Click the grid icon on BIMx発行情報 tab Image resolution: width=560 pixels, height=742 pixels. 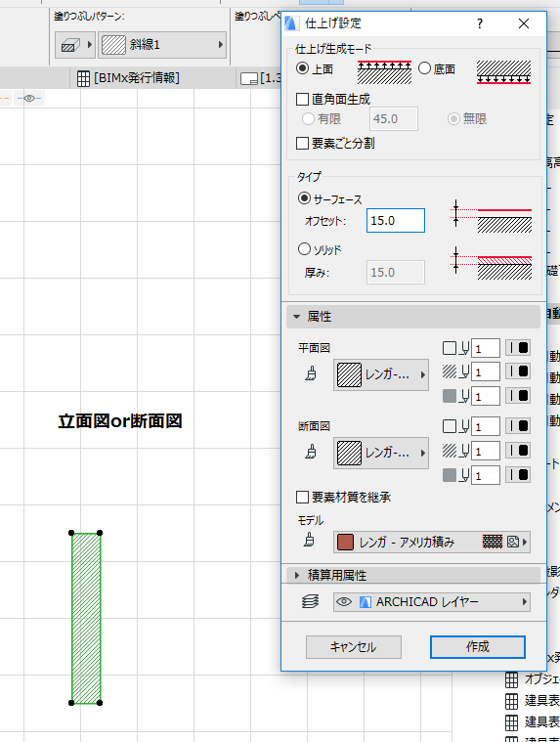[x=83, y=78]
